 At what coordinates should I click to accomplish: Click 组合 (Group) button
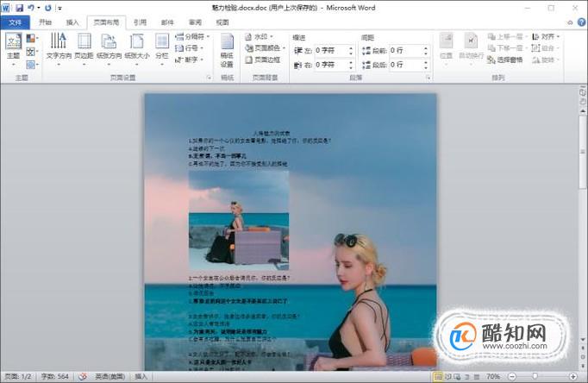(x=546, y=48)
